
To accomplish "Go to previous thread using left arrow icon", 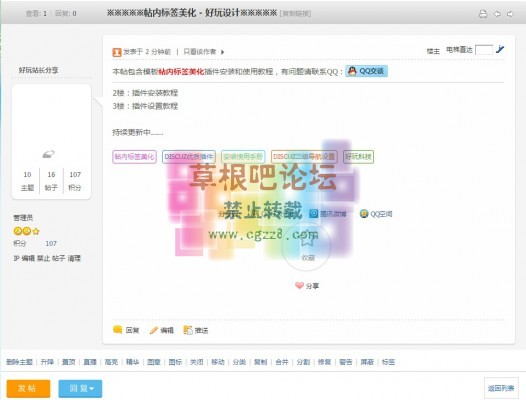I will pyautogui.click(x=497, y=14).
